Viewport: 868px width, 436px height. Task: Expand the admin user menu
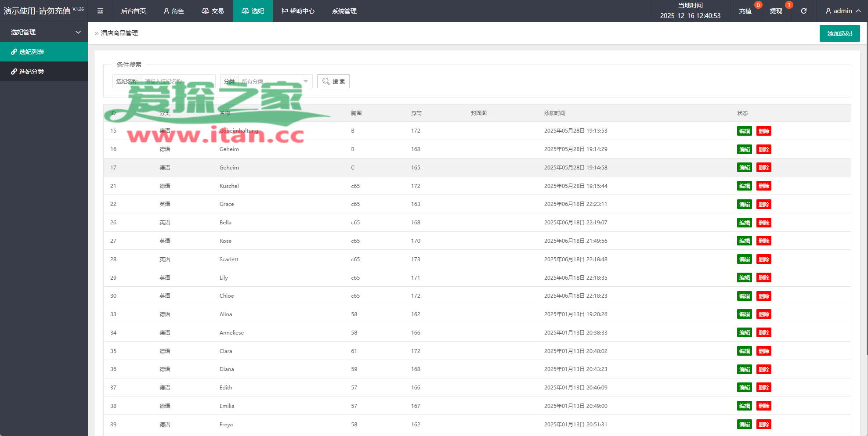843,11
